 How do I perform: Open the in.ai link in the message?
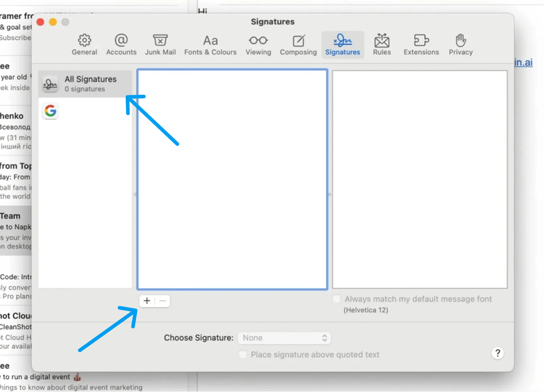point(523,63)
